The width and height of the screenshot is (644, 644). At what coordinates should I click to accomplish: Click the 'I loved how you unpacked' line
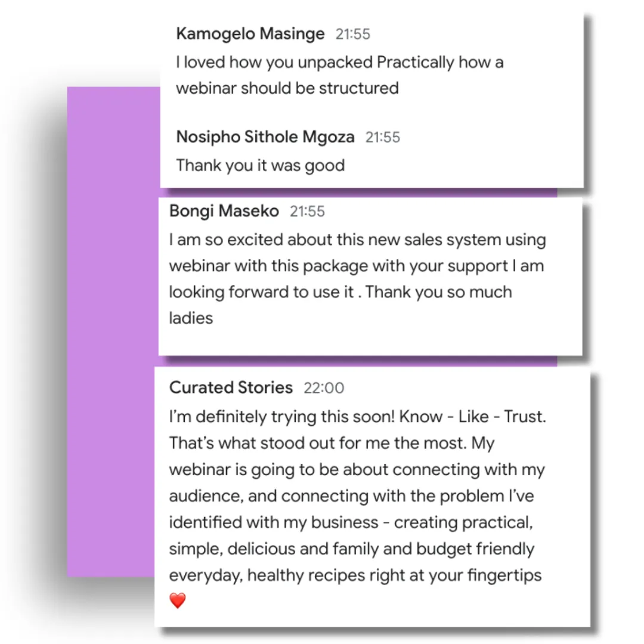(340, 63)
